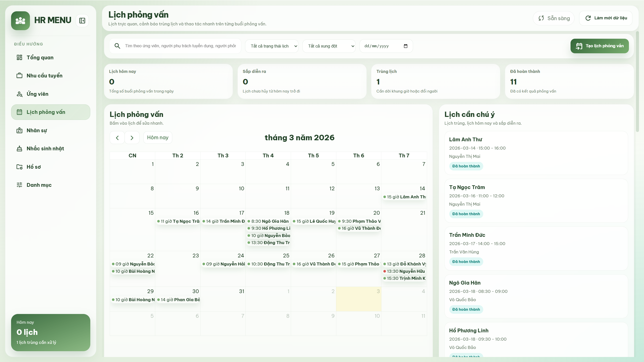Open the Nhắc sinh nhật reminder icon
This screenshot has height=362, width=644.
(x=20, y=148)
